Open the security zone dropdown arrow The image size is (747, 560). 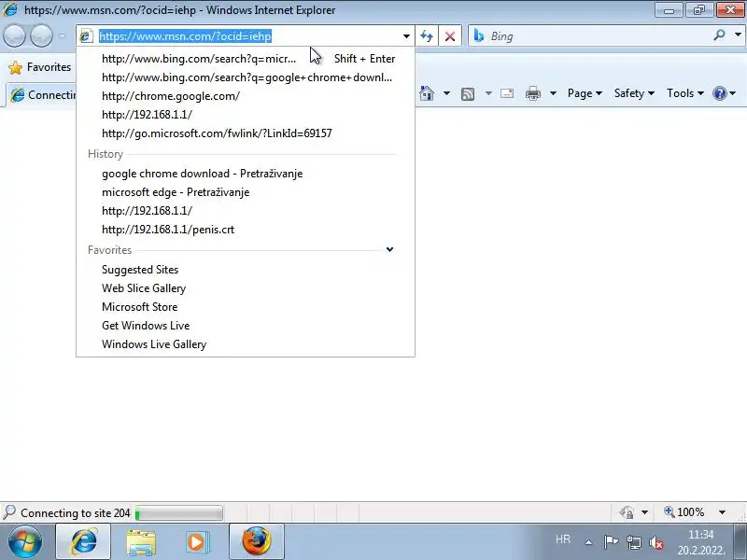click(644, 512)
